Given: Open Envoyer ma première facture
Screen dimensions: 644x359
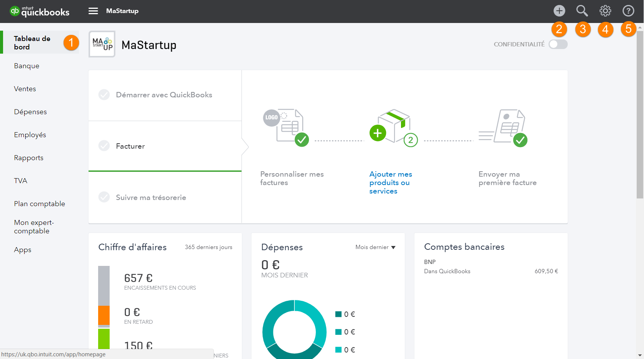Looking at the screenshot, I should point(508,179).
